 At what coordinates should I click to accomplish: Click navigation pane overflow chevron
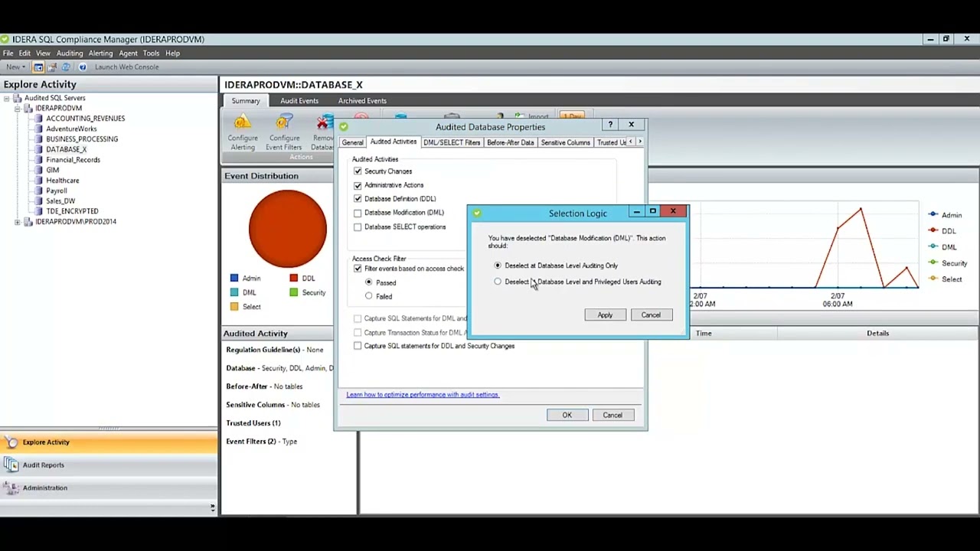[212, 507]
